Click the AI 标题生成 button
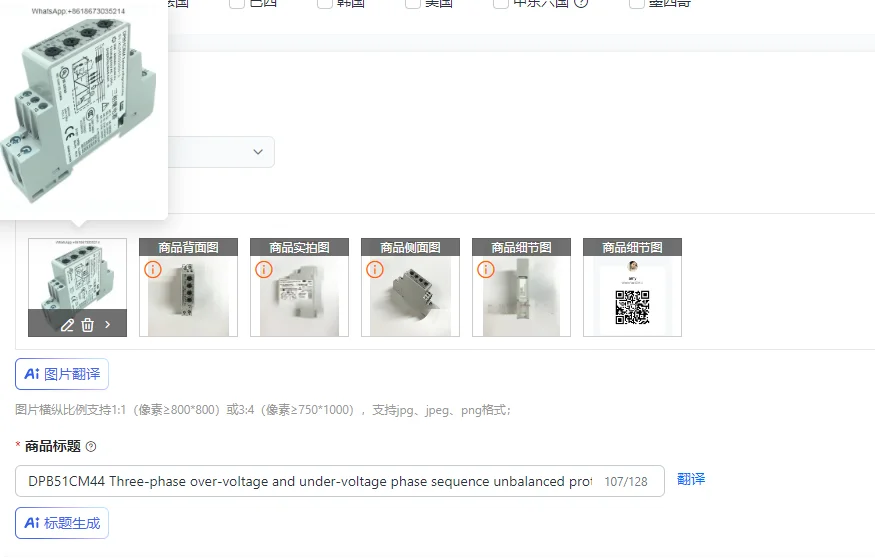 coord(62,523)
